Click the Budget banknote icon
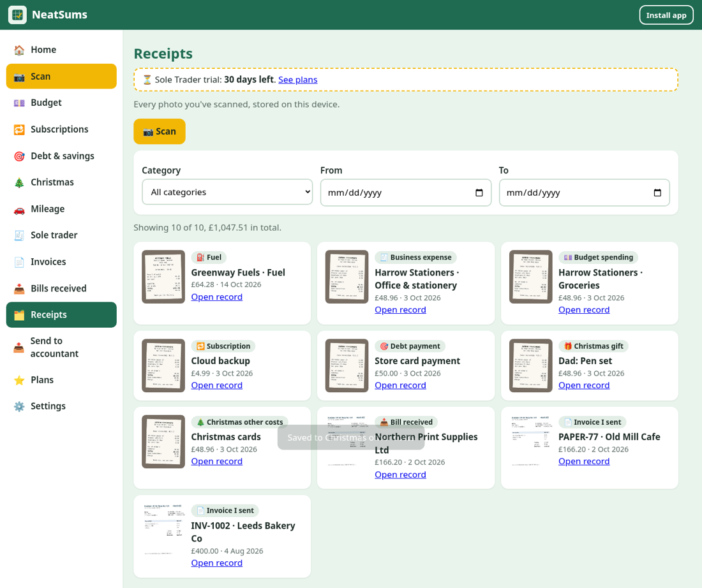 coord(19,103)
